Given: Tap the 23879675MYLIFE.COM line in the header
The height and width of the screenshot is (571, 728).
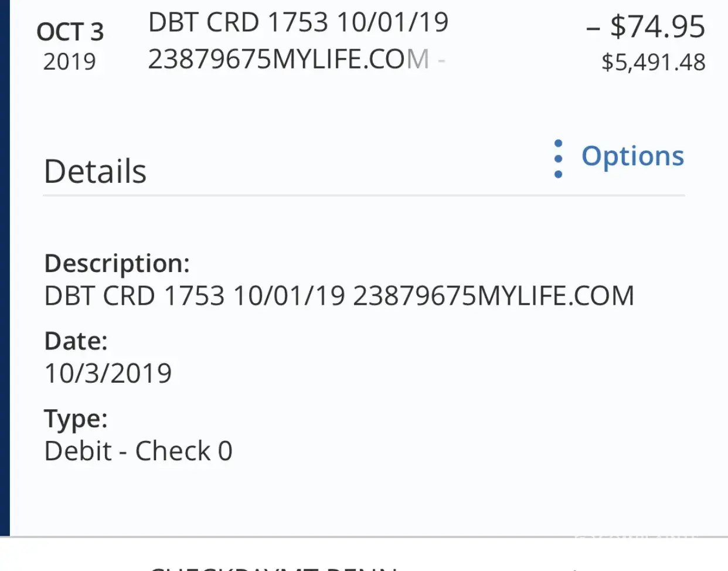Looking at the screenshot, I should 288,59.
